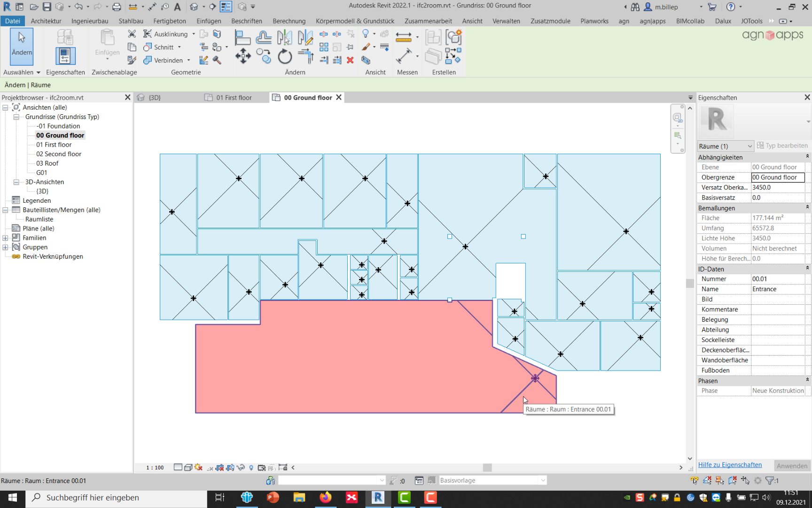Switch to the {3D} view tab
The width and height of the screenshot is (812, 508).
[x=155, y=98]
